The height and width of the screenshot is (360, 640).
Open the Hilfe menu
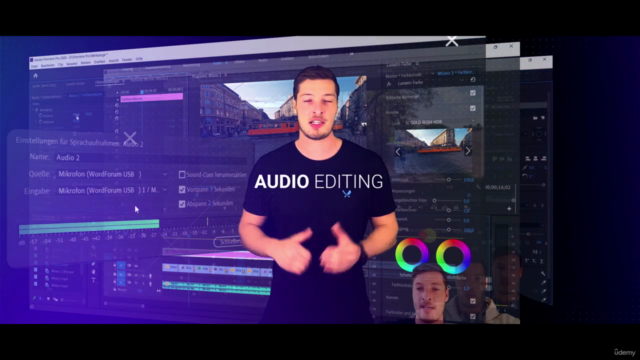(x=139, y=59)
